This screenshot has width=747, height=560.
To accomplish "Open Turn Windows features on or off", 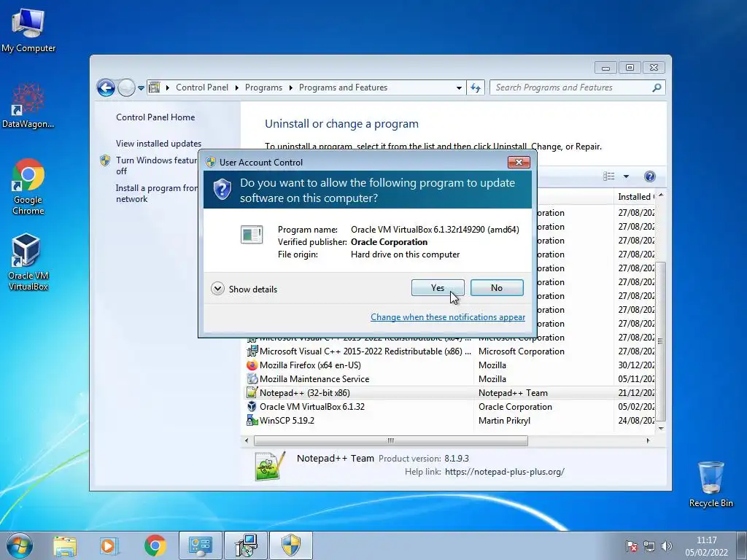I will (156, 166).
